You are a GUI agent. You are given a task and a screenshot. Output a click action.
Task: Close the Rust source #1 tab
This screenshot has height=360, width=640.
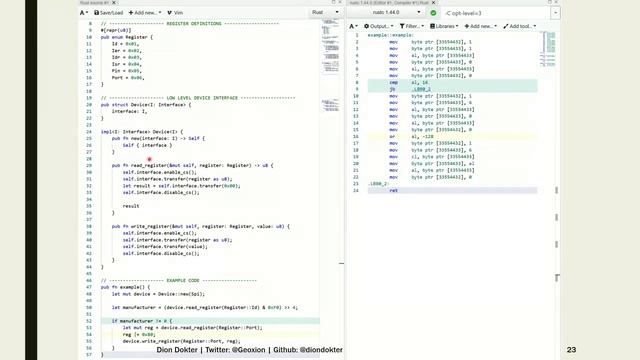click(114, 2)
